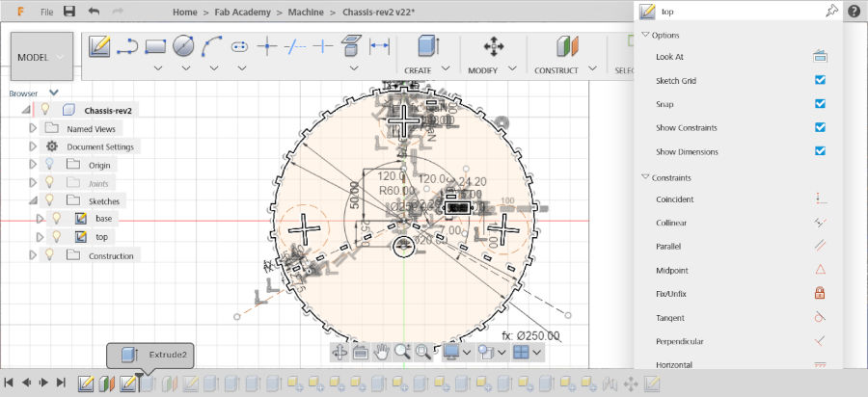This screenshot has height=397, width=868.
Task: Hide the base sketch via lightbulb
Action: click(x=56, y=218)
